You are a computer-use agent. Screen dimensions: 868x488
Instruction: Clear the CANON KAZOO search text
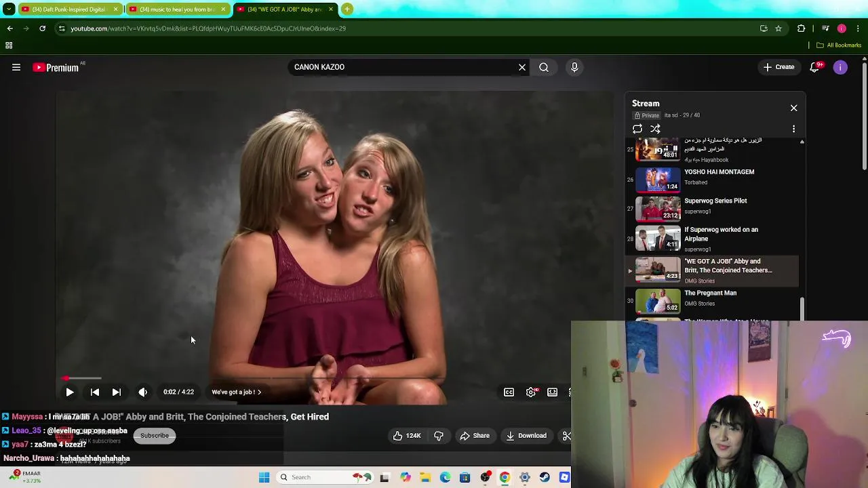522,67
